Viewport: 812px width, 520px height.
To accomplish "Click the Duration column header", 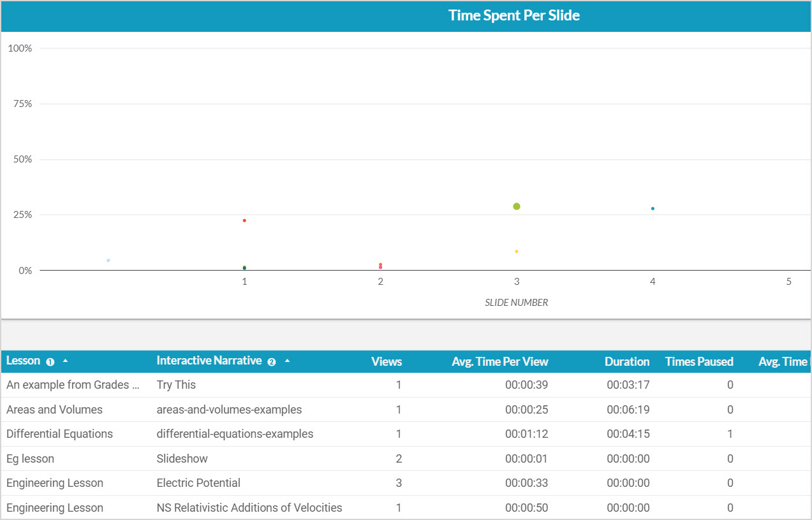I will (627, 362).
